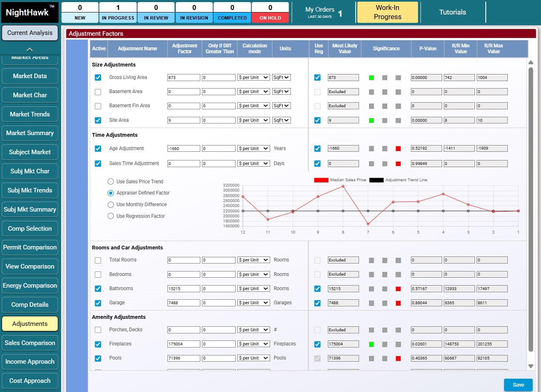The height and width of the screenshot is (392, 541).
Task: Click the NightHawk logo
Action: [x=30, y=12]
